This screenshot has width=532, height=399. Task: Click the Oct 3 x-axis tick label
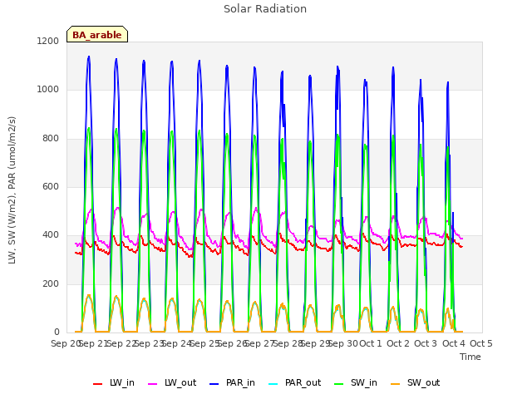pyautogui.click(x=426, y=343)
